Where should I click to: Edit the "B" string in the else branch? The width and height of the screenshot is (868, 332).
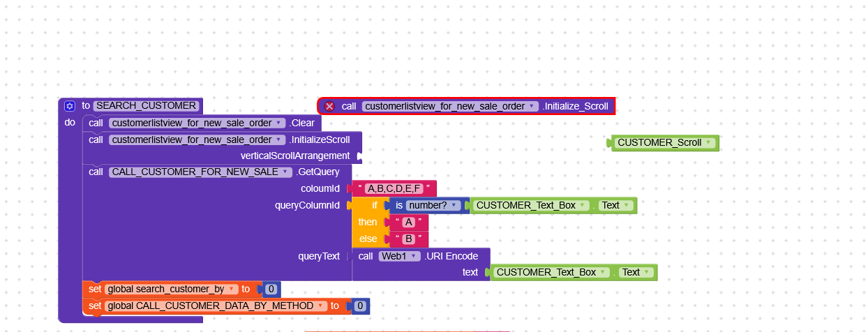point(409,239)
